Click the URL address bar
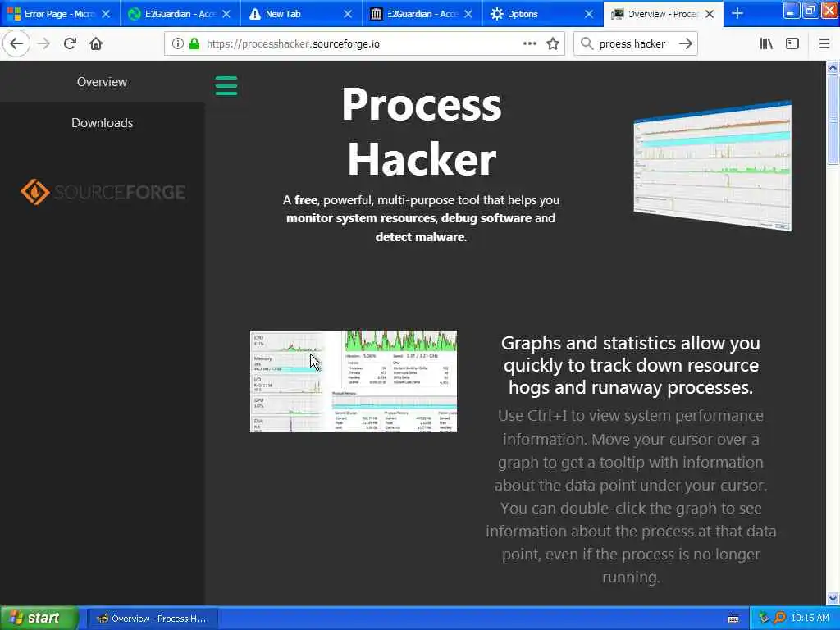Viewport: 840px width, 630px height. [x=364, y=43]
